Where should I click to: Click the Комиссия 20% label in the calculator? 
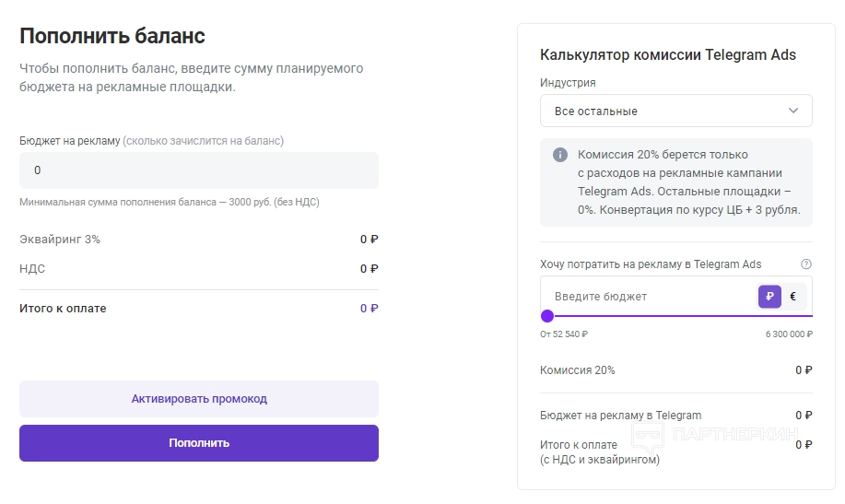(x=578, y=370)
